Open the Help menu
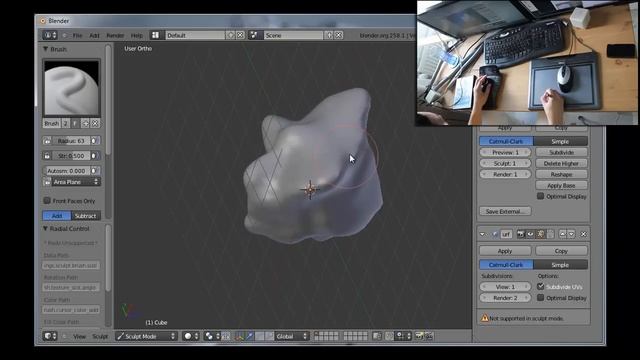Image resolution: width=640 pixels, height=360 pixels. (x=137, y=36)
